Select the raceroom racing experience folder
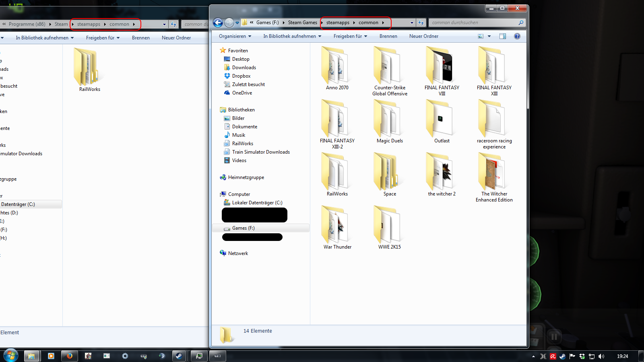This screenshot has width=644, height=362. (494, 124)
